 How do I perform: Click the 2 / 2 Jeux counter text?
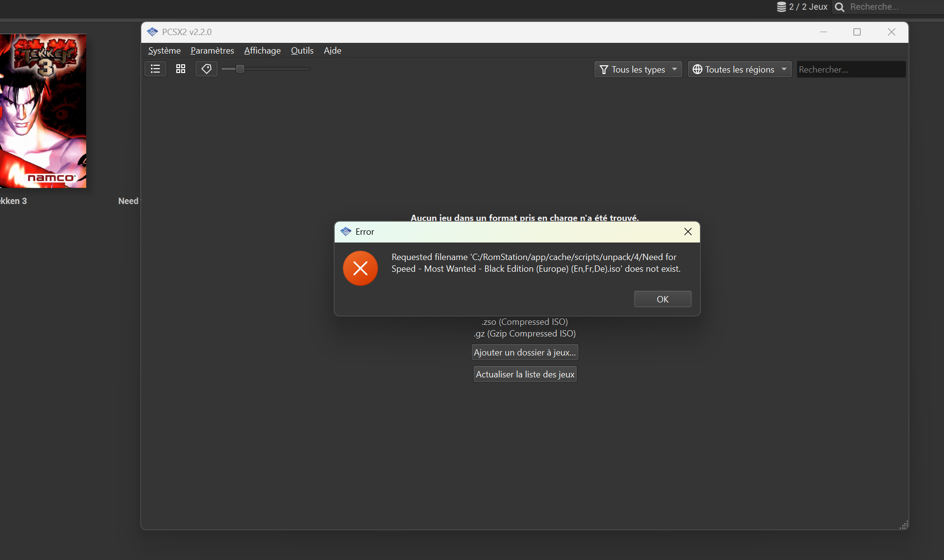point(808,7)
